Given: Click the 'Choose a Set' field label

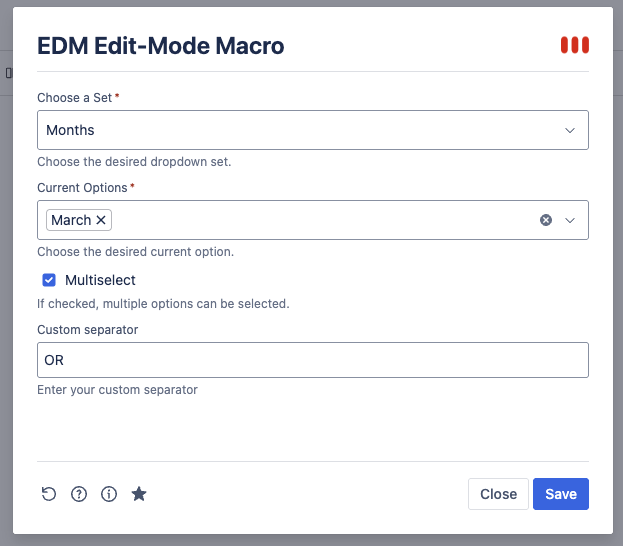Looking at the screenshot, I should [74, 98].
